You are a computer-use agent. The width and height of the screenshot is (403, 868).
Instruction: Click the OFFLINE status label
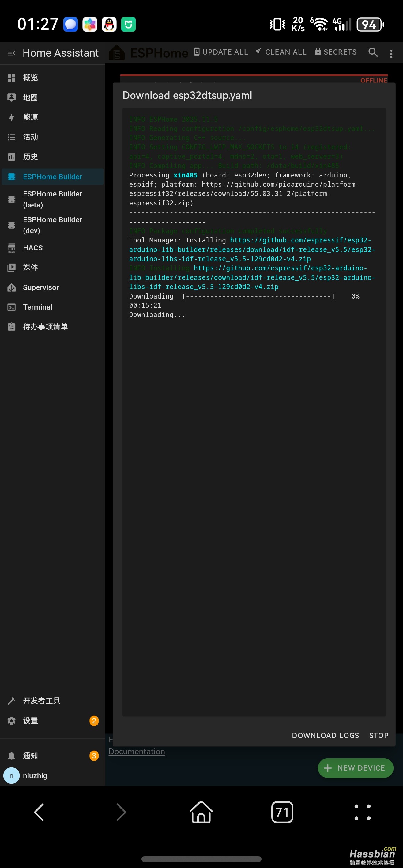point(374,80)
